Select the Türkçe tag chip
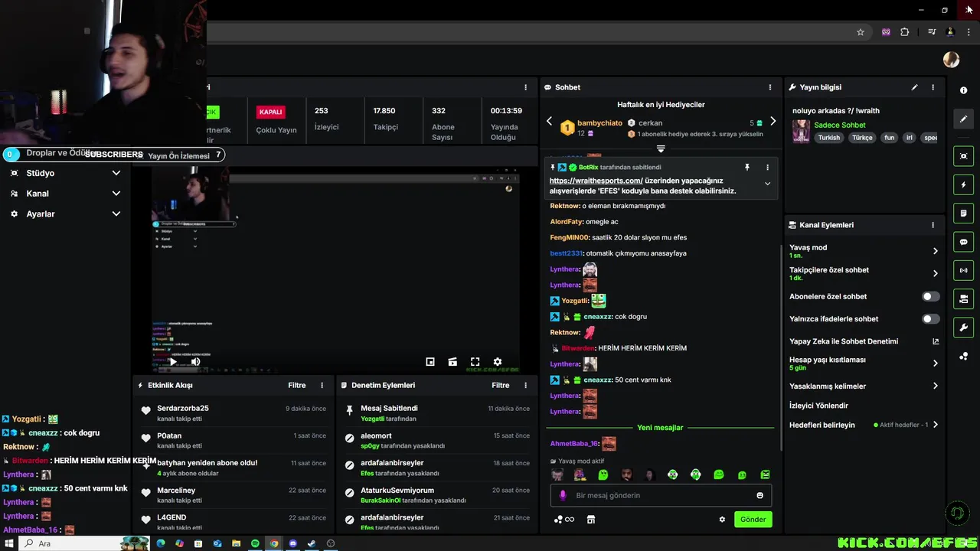Screen dimensions: 980x551 pos(862,138)
